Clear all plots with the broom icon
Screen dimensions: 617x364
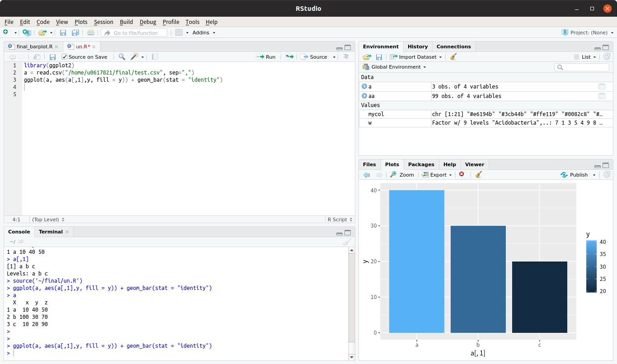tap(479, 175)
